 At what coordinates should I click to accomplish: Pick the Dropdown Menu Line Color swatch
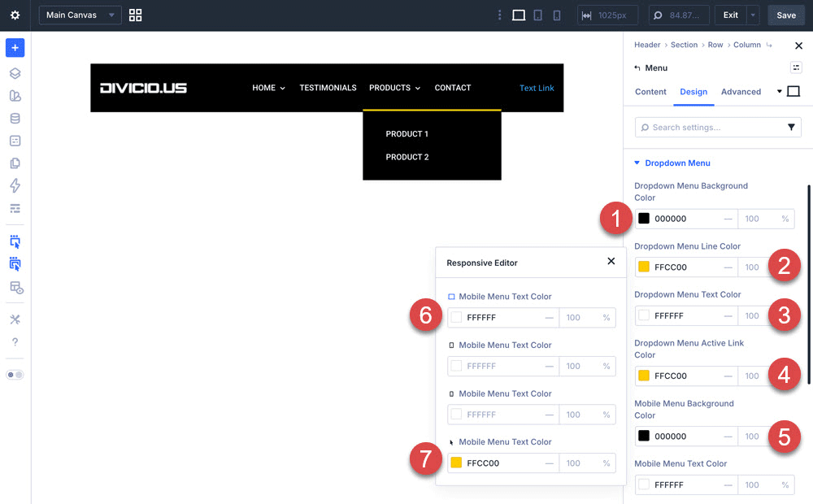(645, 267)
